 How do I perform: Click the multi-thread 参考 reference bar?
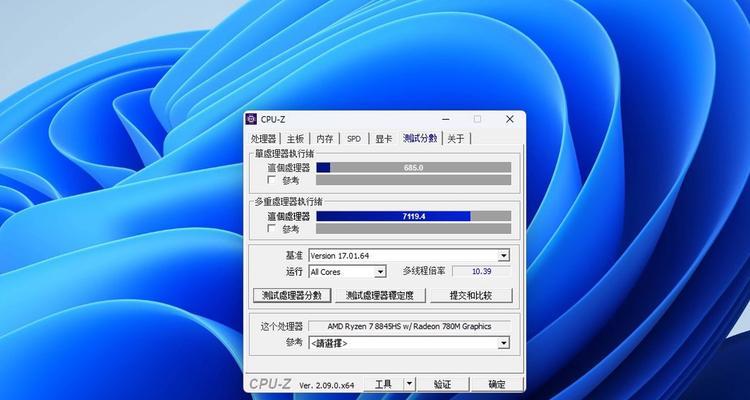pos(414,229)
